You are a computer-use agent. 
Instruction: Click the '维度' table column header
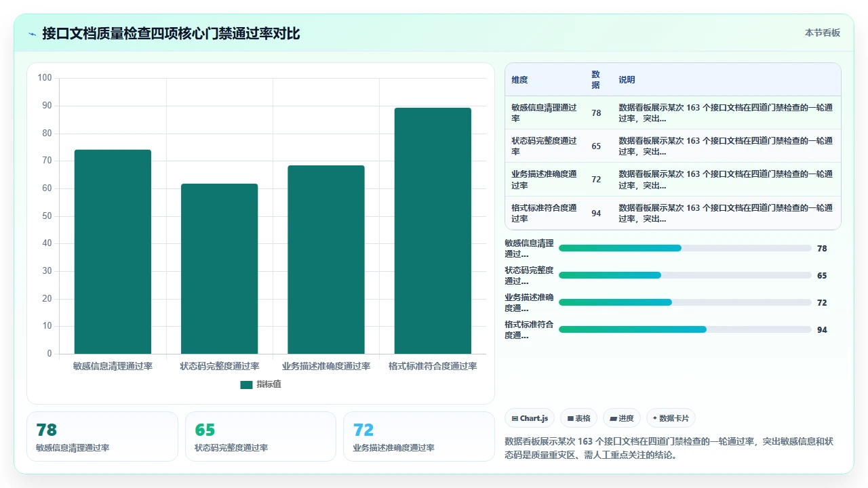tap(519, 80)
